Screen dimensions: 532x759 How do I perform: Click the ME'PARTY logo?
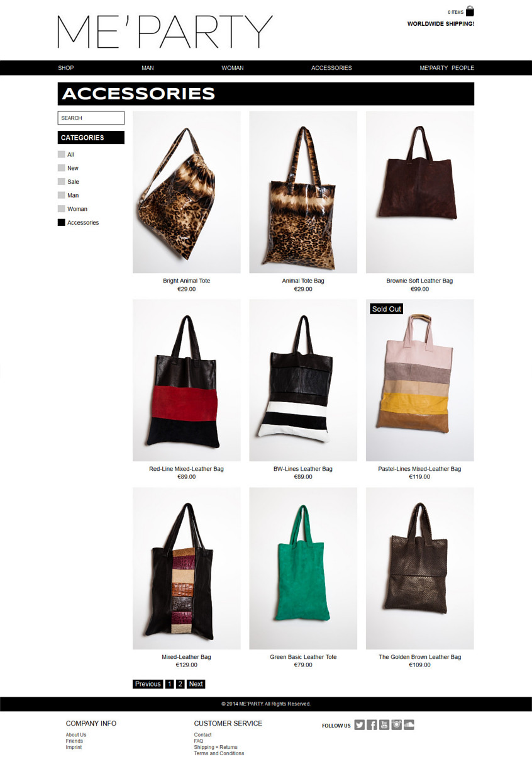point(165,31)
